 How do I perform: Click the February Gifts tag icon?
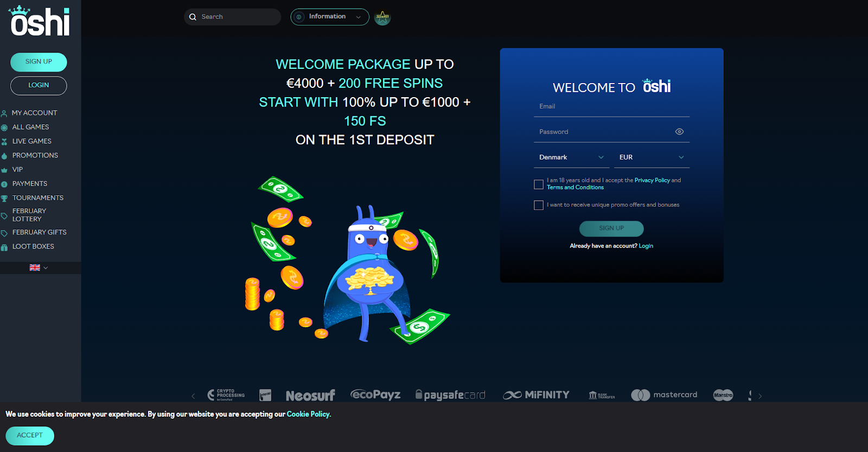click(x=4, y=233)
